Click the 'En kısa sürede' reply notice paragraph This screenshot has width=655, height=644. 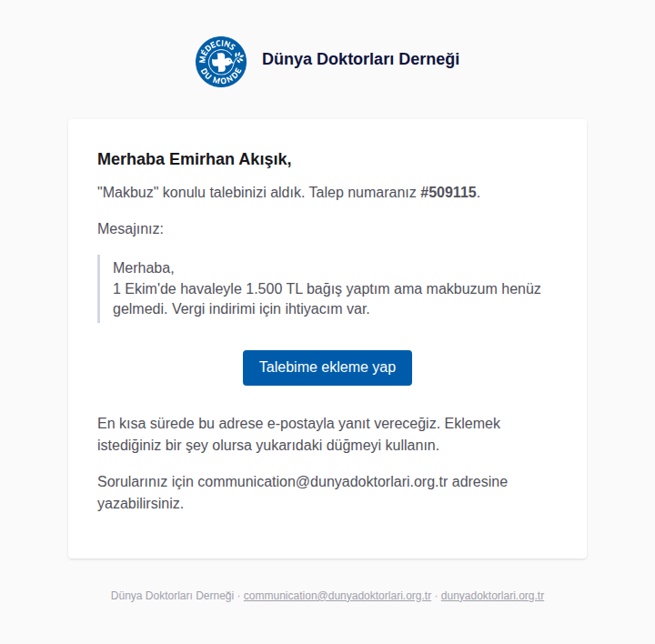(298, 435)
